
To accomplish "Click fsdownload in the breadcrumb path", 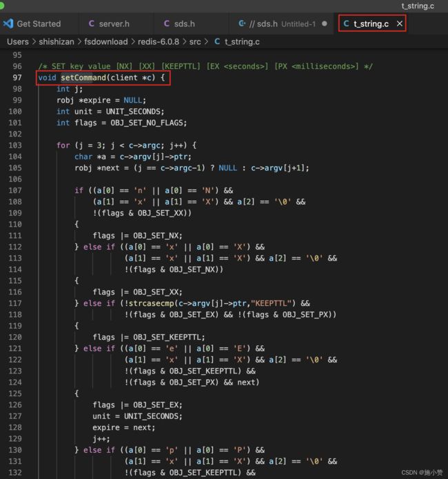I will [x=106, y=42].
